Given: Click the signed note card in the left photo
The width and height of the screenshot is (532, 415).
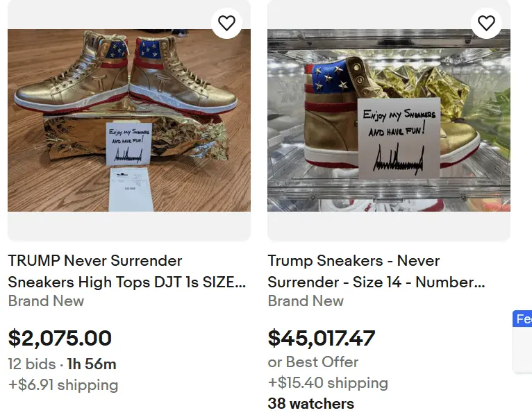Looking at the screenshot, I should [130, 145].
